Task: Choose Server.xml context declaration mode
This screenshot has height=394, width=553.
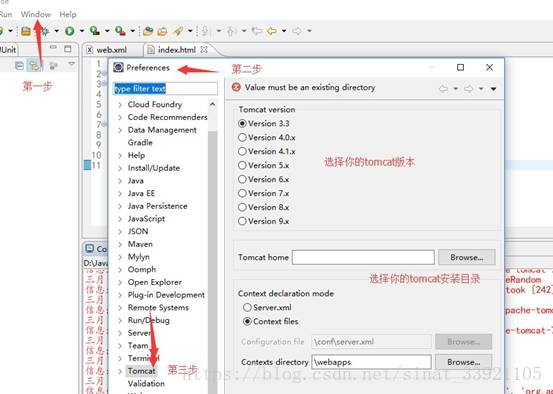Action: pyautogui.click(x=268, y=308)
